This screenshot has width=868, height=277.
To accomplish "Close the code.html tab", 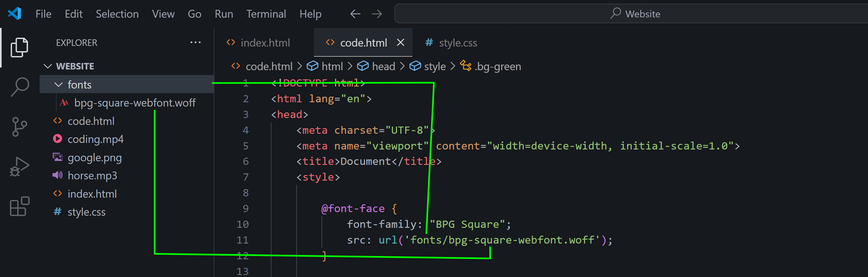I will click(400, 43).
